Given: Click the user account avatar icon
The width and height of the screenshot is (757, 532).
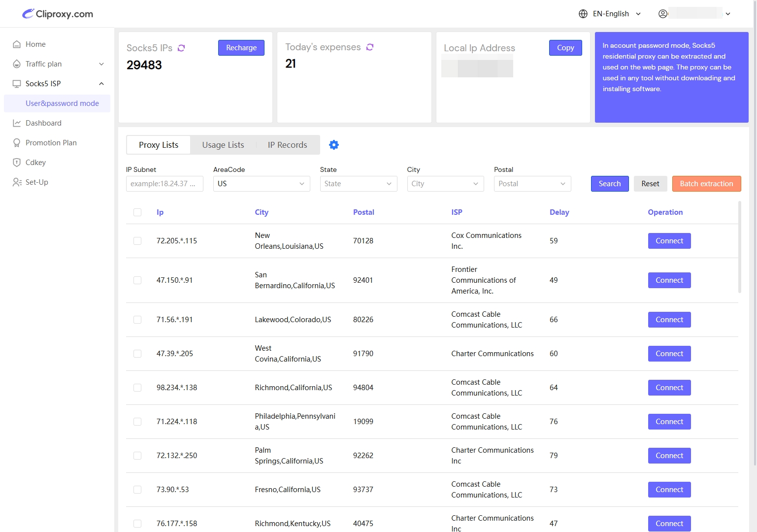Looking at the screenshot, I should [x=663, y=14].
